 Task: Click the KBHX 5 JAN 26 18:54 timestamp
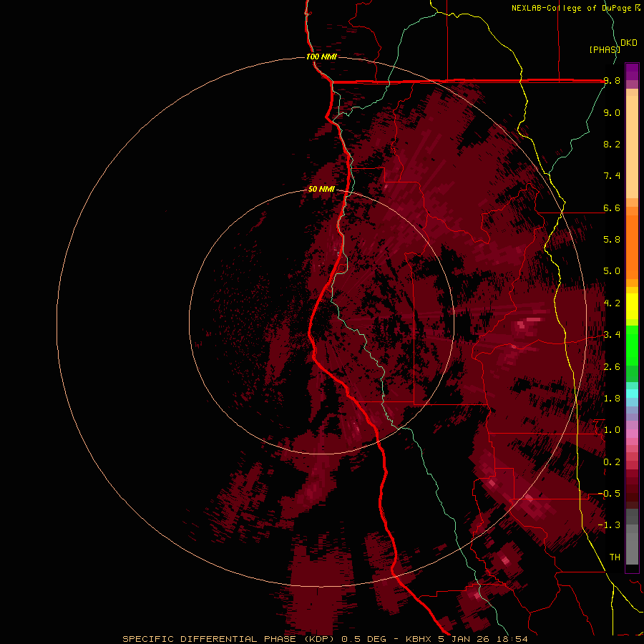click(x=467, y=639)
